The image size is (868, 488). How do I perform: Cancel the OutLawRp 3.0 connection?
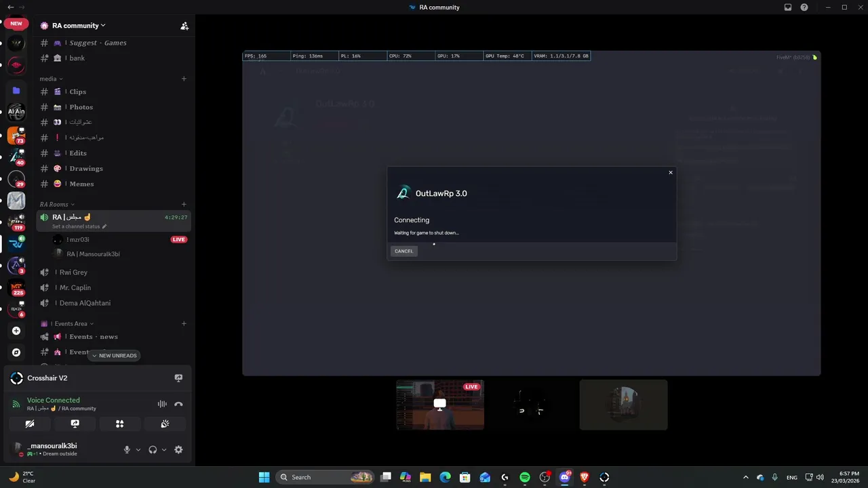(x=403, y=251)
